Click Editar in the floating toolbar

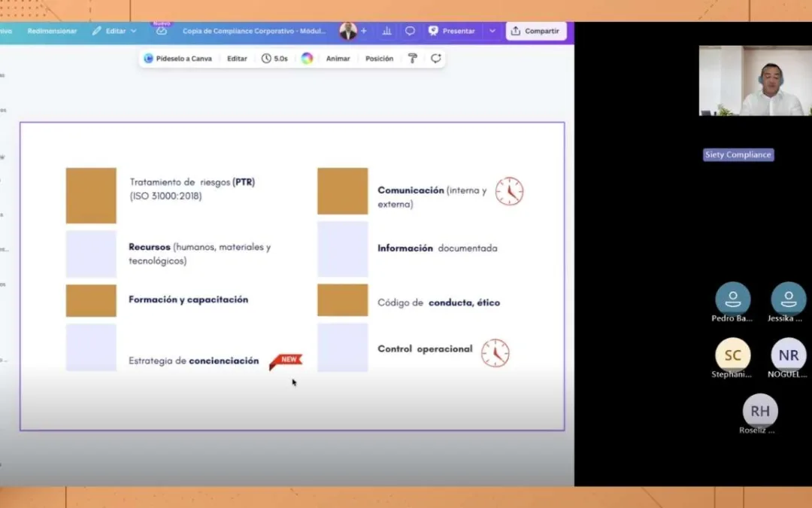click(237, 59)
